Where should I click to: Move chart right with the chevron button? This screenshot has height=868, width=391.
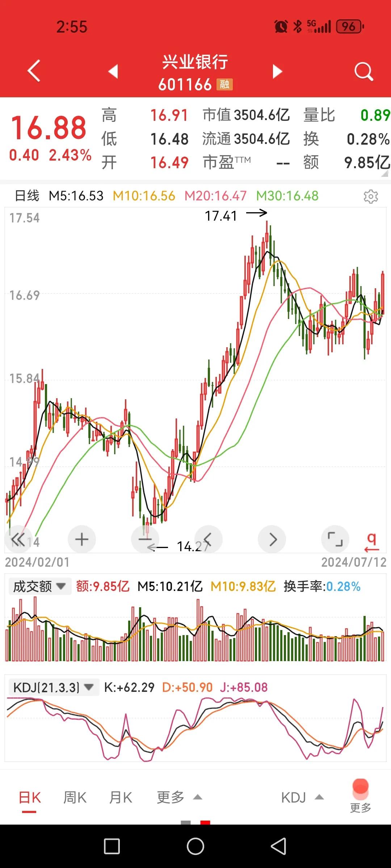click(x=272, y=539)
